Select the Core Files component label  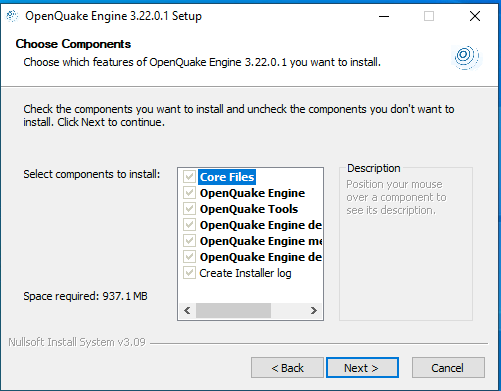[x=227, y=177]
